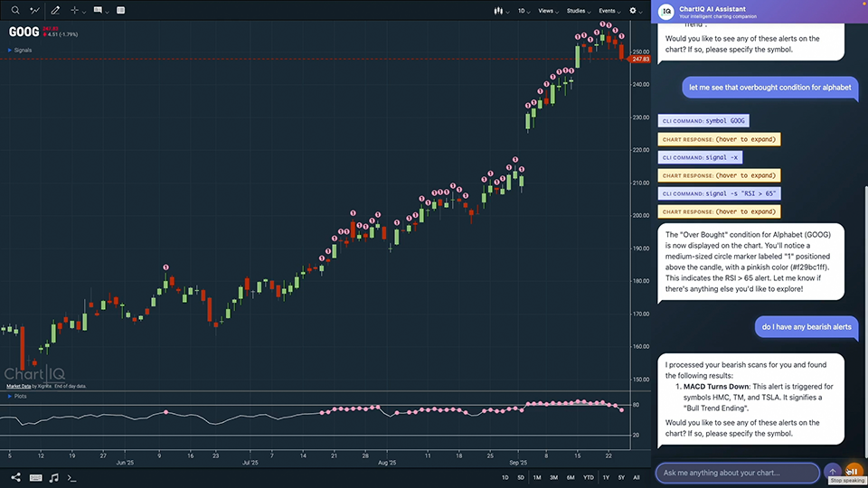This screenshot has width=868, height=488.
Task: Open the table view icon
Action: click(121, 11)
